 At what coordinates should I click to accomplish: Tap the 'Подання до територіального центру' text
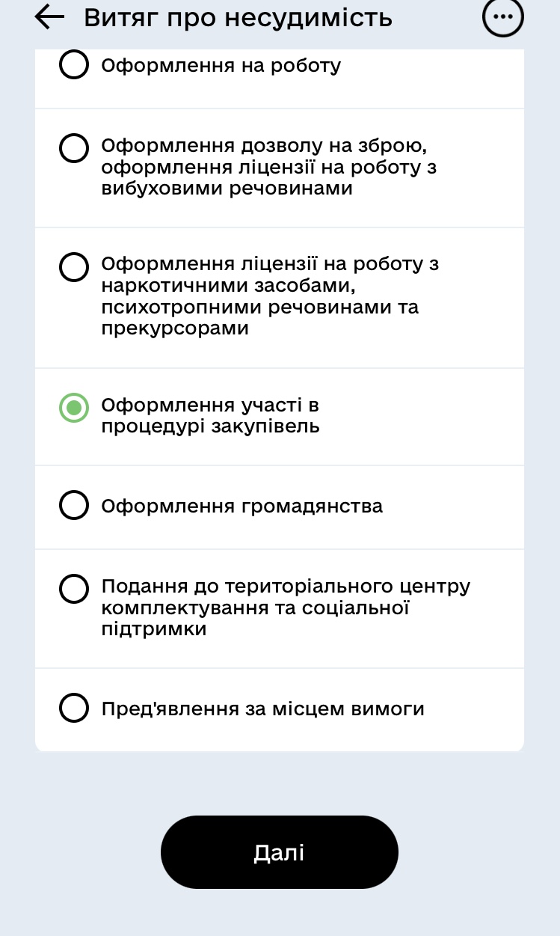pos(286,587)
